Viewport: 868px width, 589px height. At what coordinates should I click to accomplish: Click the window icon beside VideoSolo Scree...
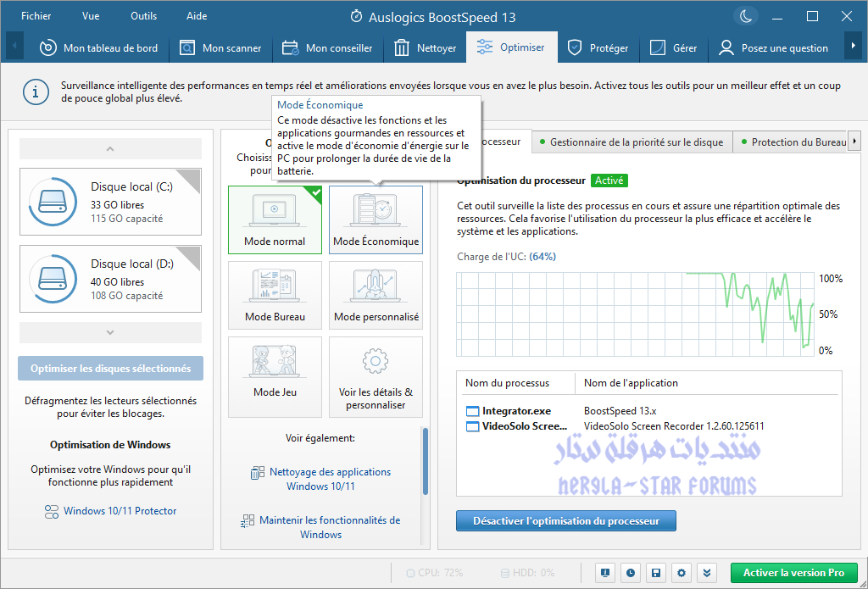472,426
